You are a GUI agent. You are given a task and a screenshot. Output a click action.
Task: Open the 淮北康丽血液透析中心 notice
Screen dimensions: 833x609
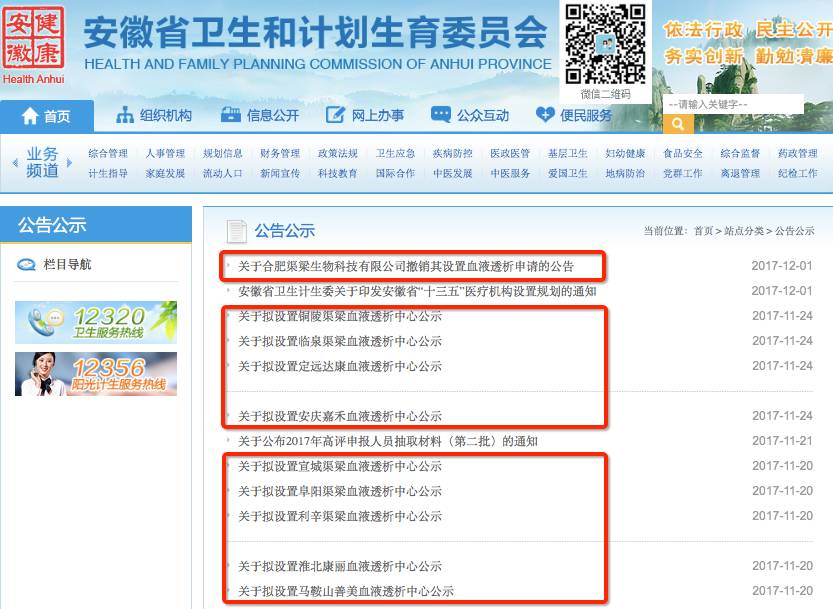click(x=340, y=566)
